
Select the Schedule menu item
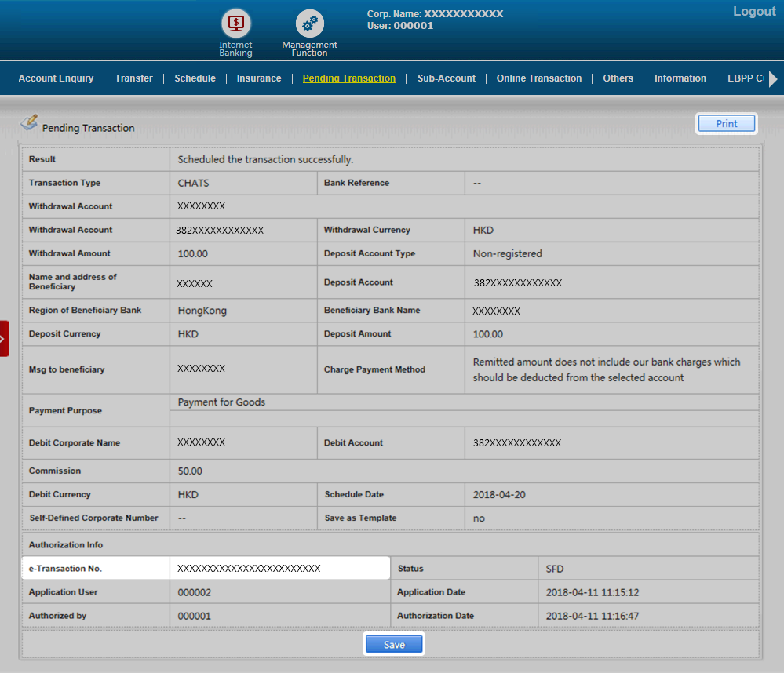click(195, 78)
